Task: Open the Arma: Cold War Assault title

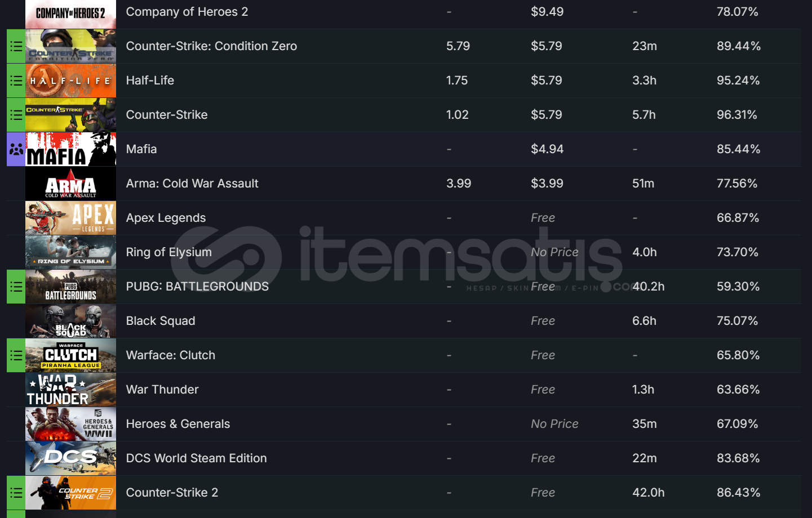Action: pyautogui.click(x=192, y=184)
